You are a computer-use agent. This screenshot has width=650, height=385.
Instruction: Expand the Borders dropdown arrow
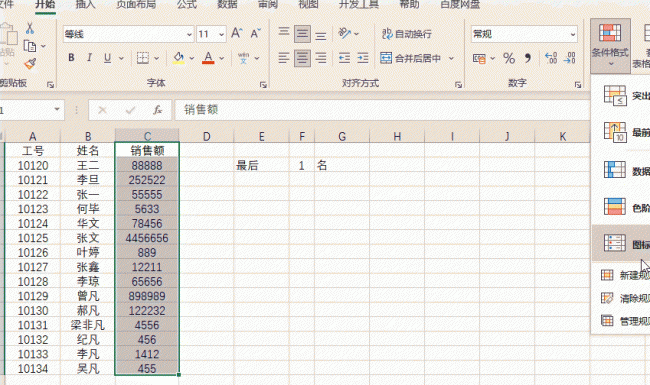(157, 58)
